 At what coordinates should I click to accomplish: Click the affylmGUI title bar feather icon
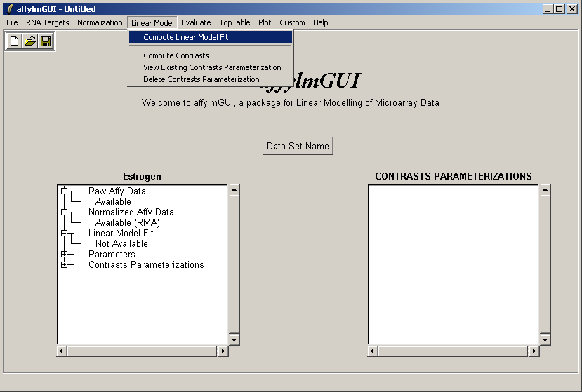click(10, 9)
